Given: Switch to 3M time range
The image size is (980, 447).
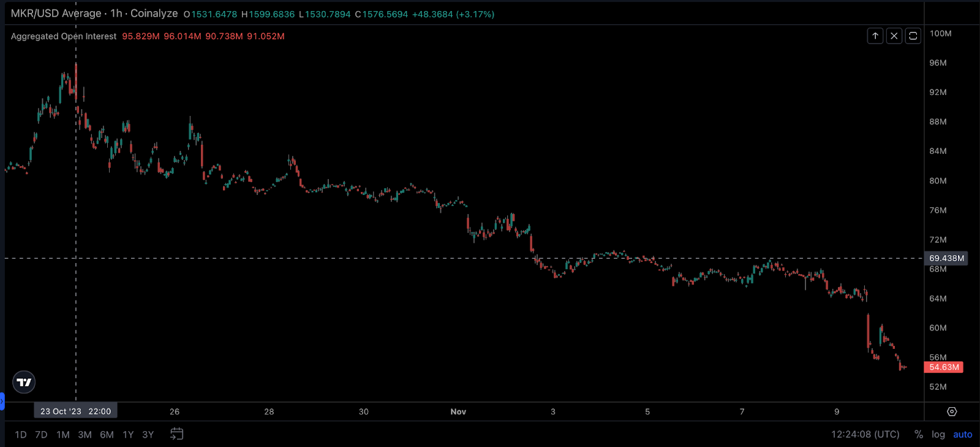Looking at the screenshot, I should [x=85, y=435].
